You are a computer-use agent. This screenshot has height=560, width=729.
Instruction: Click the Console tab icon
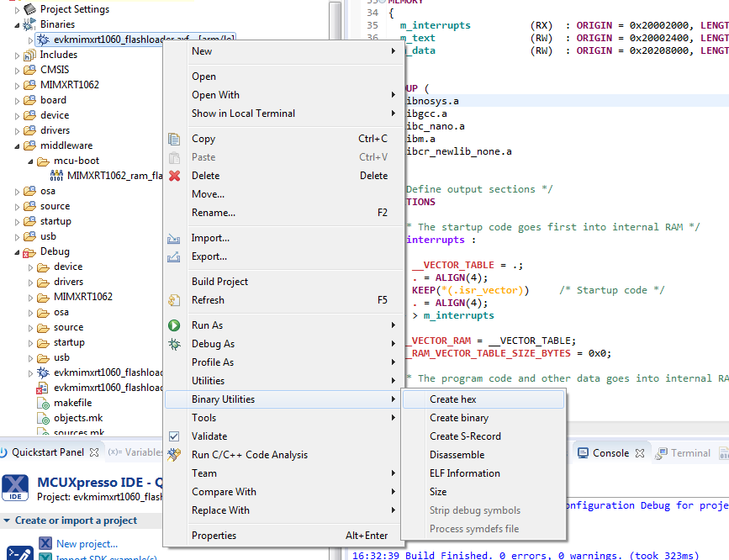583,453
